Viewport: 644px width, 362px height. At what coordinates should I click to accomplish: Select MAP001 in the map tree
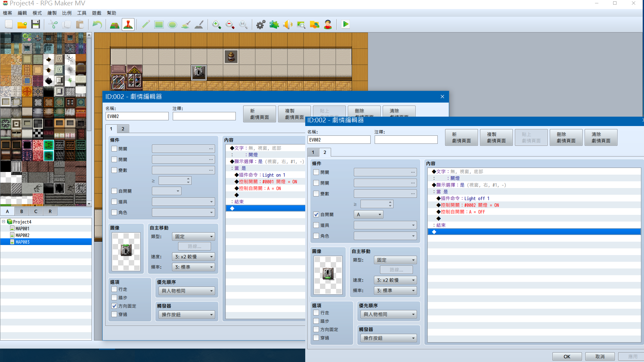point(22,229)
